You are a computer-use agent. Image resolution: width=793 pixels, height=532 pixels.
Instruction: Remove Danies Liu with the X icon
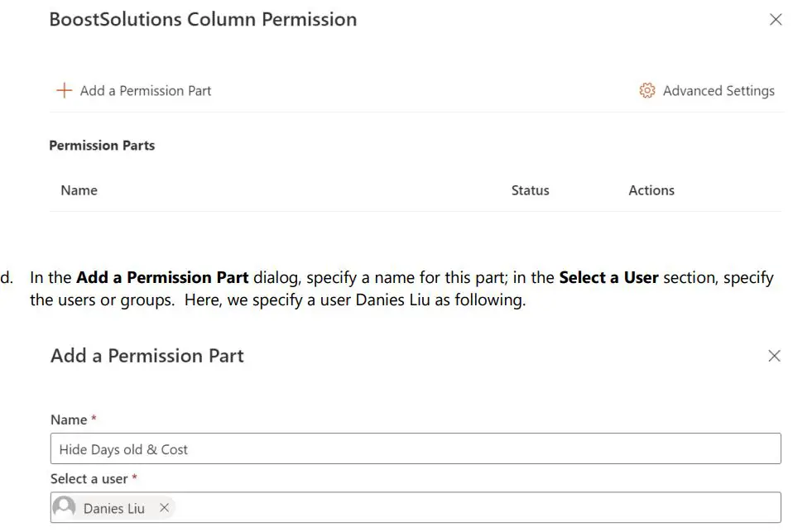pos(164,507)
